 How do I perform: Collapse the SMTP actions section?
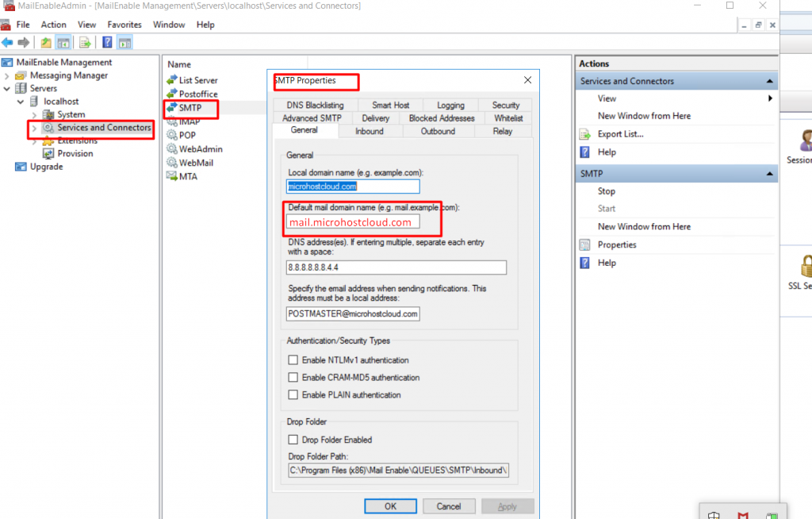click(x=769, y=174)
